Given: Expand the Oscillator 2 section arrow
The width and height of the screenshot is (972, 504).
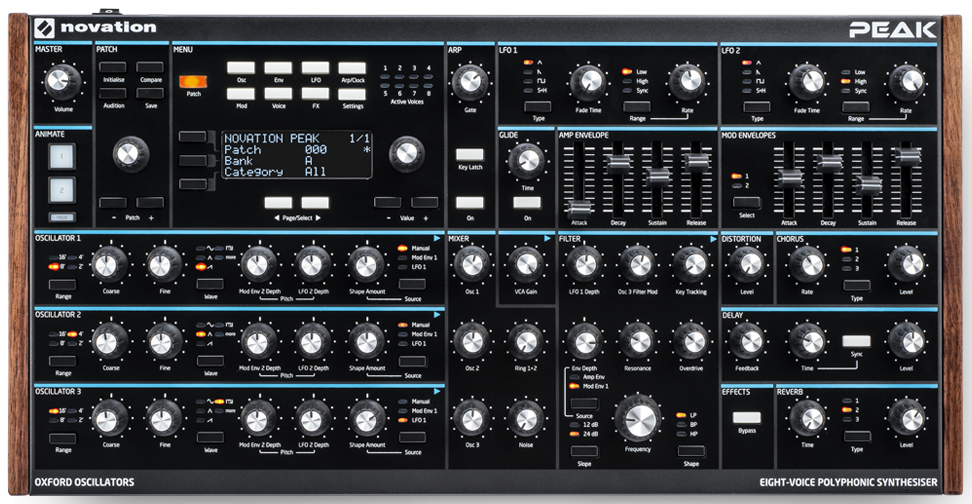Looking at the screenshot, I should click(x=437, y=315).
